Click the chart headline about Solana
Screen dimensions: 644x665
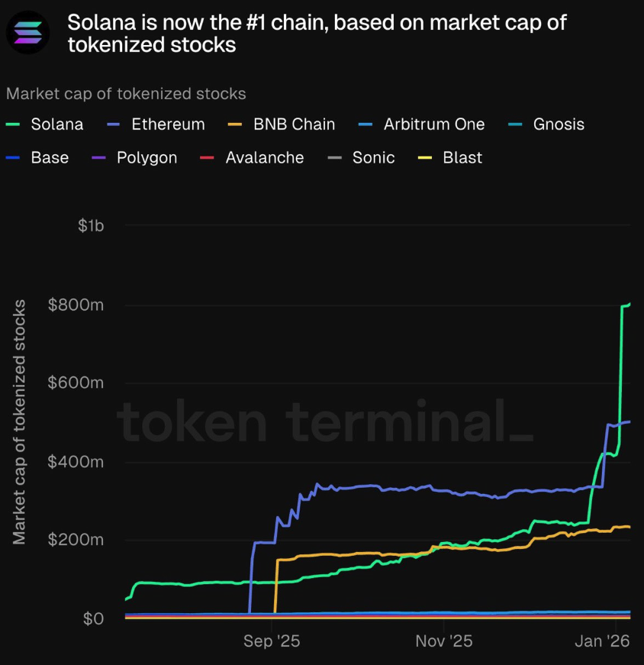click(x=317, y=33)
